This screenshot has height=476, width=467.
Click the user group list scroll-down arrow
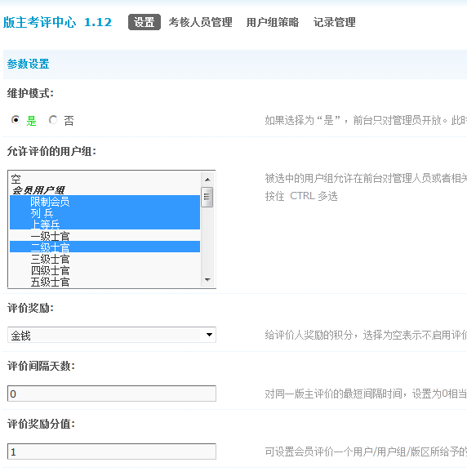point(207,279)
